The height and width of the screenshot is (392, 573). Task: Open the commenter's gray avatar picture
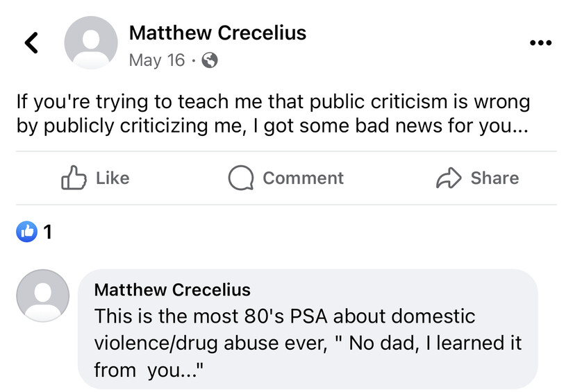click(43, 296)
